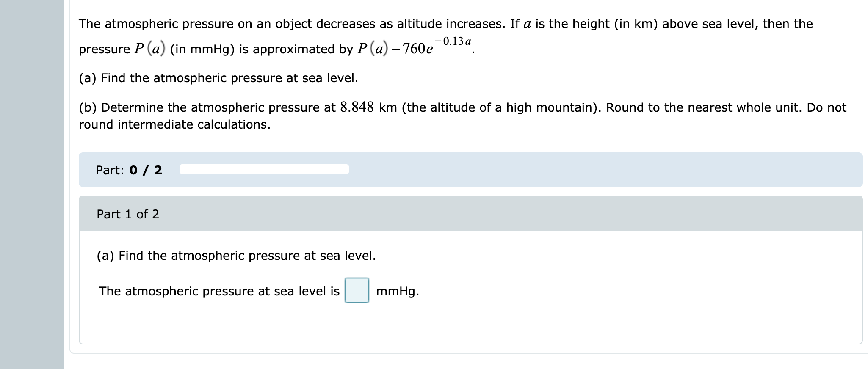Viewport: 868px width, 369px height.
Task: Click the empty answer field to focus it
Action: click(x=357, y=291)
